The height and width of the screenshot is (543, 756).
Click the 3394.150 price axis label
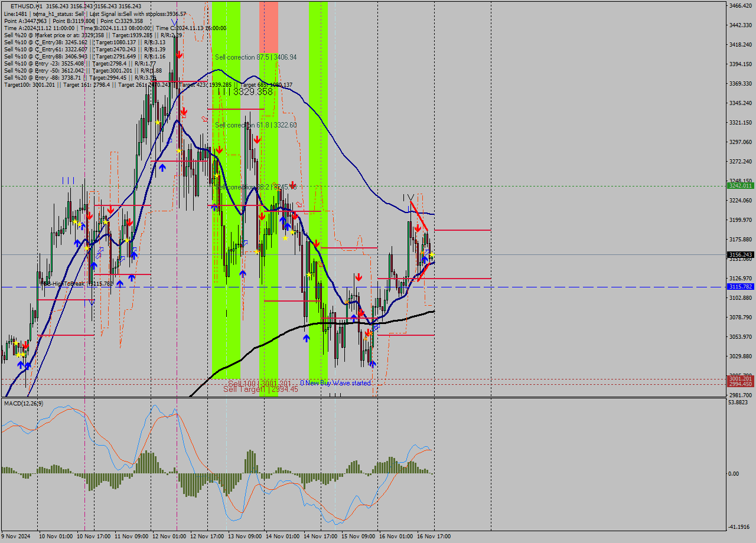point(740,64)
